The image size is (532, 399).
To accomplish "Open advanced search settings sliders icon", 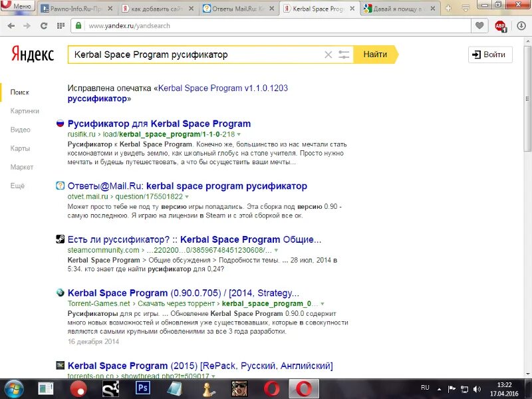I will tap(344, 55).
